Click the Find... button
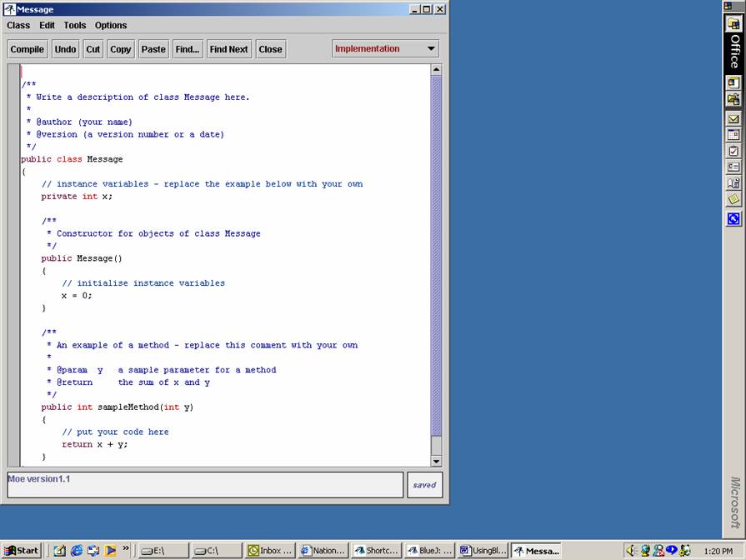 [188, 49]
